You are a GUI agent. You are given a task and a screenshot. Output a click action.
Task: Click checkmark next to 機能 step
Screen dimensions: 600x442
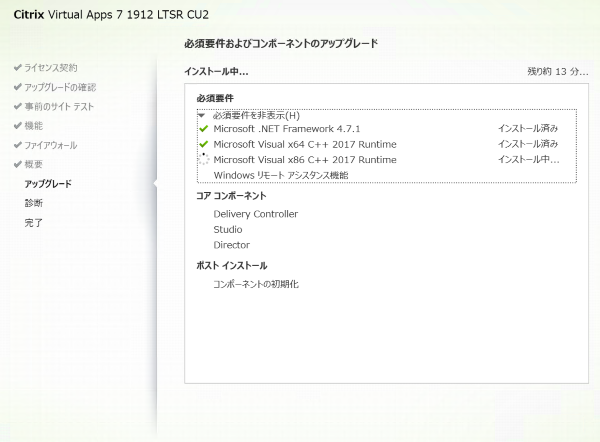coord(17,126)
